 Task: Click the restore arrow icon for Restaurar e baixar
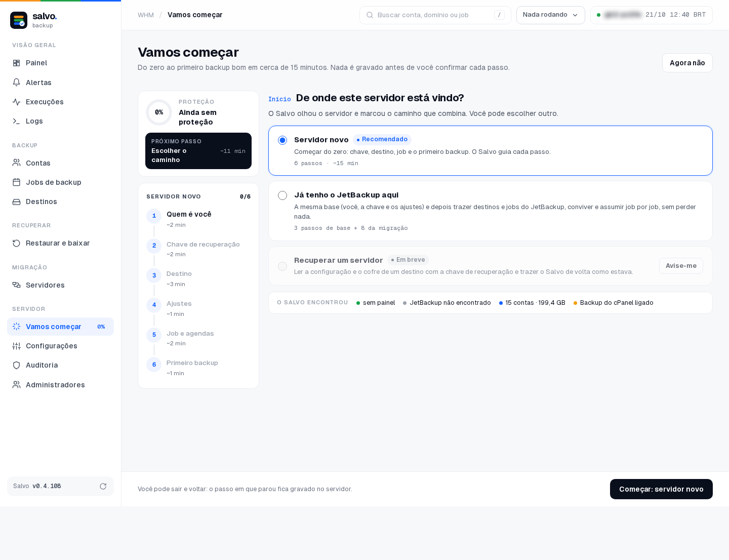[16, 243]
